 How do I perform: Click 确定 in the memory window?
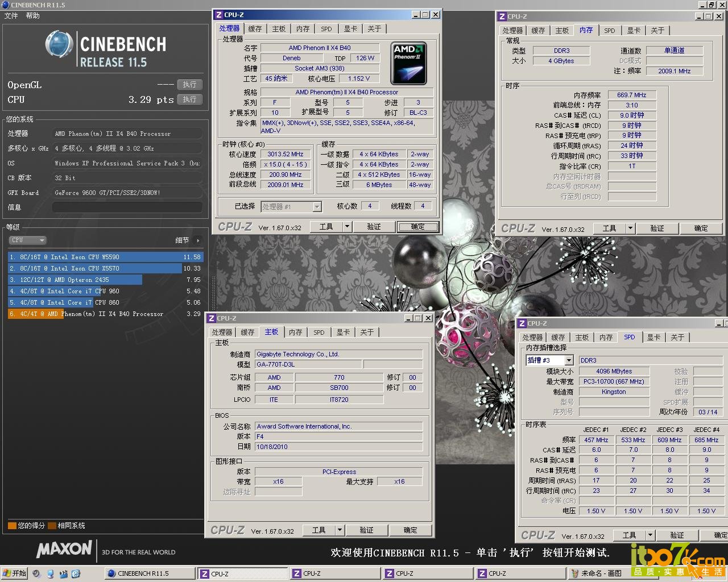click(701, 228)
